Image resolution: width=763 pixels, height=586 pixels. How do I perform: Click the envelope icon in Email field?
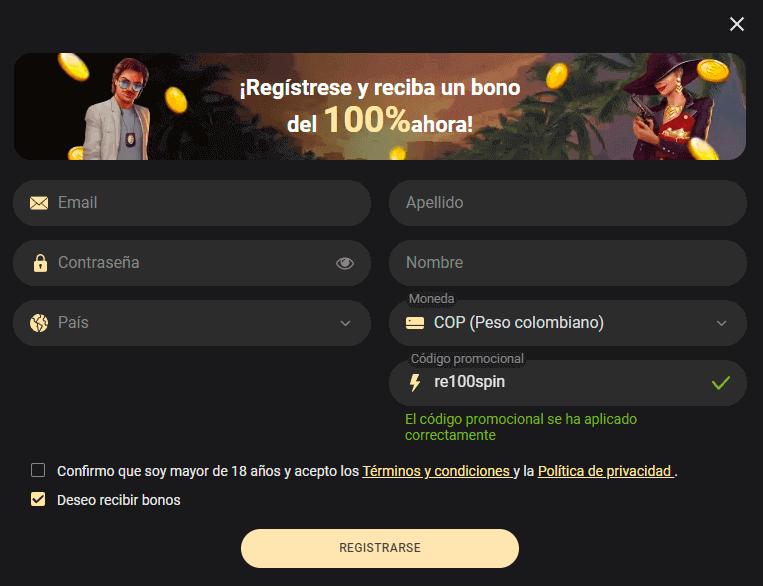39,203
